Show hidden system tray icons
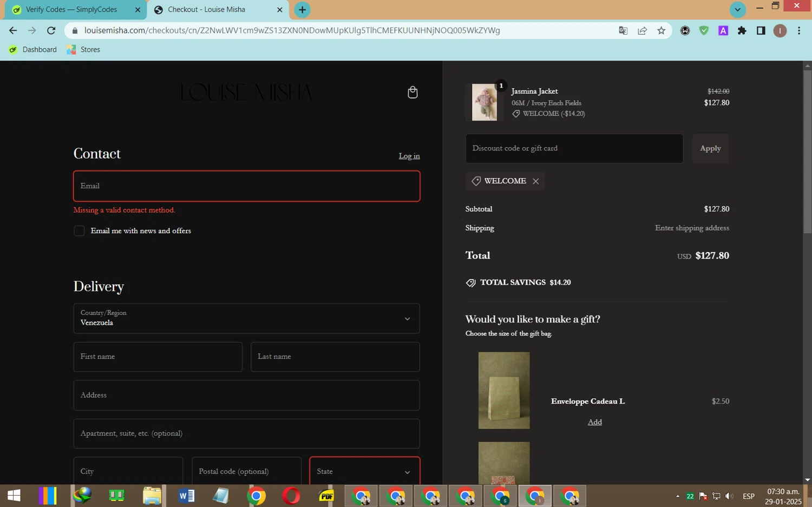This screenshot has width=812, height=507. click(677, 496)
